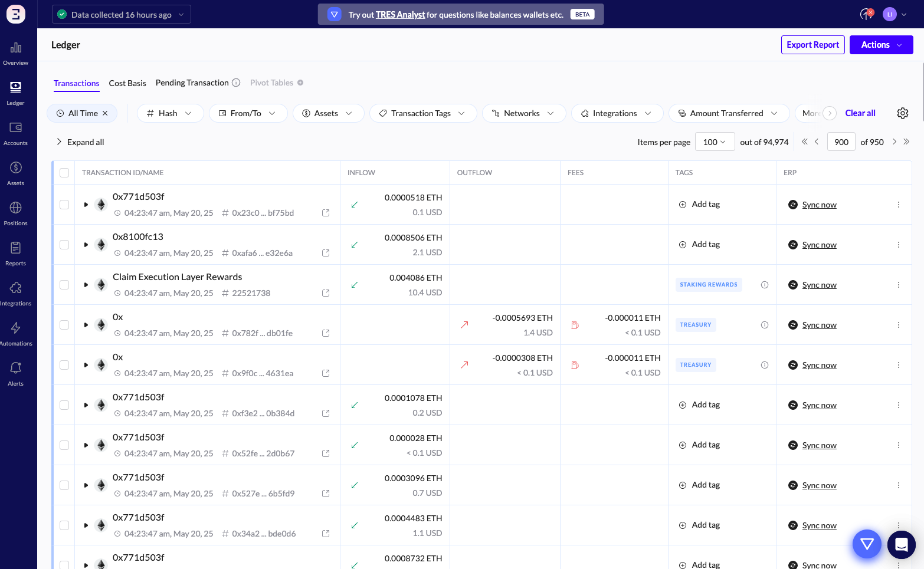Click notification icon in top bar
Screen dimensions: 924x569
[x=866, y=14]
